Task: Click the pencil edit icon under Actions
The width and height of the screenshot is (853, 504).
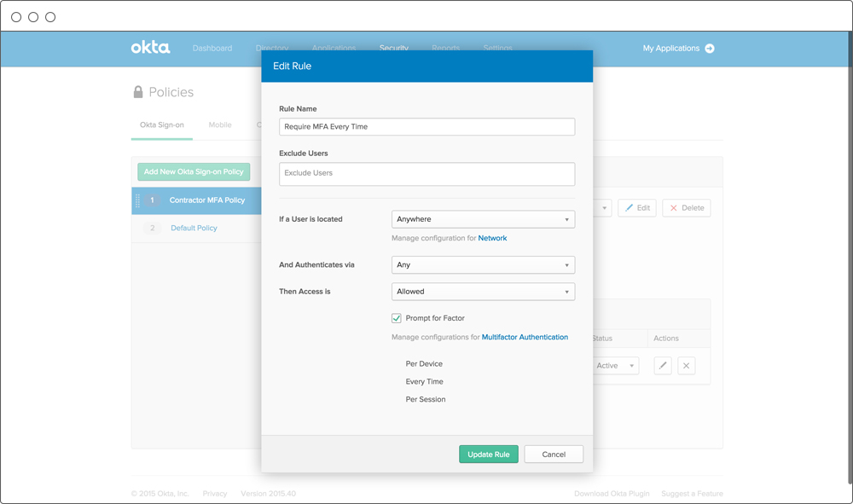Action: pos(663,366)
